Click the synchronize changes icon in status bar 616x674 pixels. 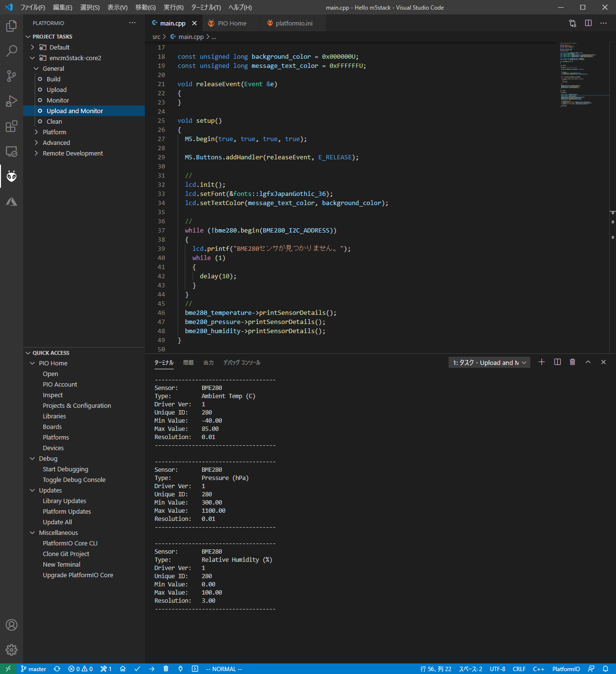coord(57,669)
